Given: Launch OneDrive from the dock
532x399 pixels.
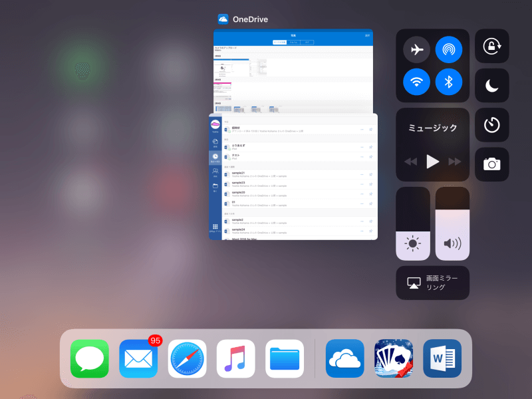Looking at the screenshot, I should [344, 358].
